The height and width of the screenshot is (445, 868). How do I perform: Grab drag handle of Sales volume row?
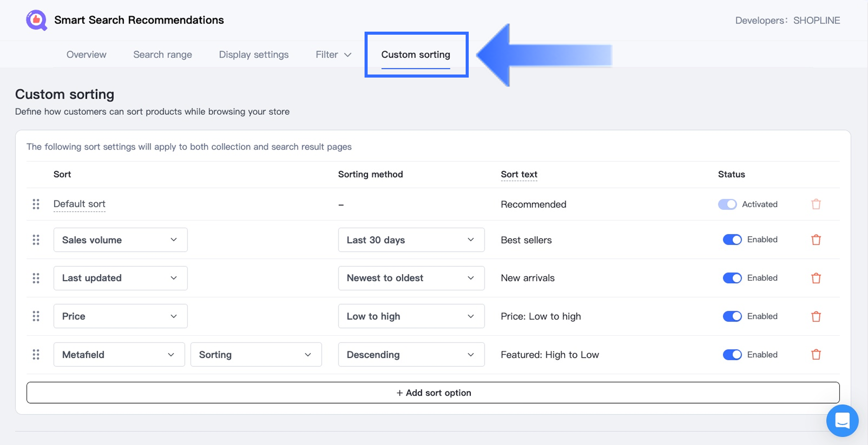point(36,240)
